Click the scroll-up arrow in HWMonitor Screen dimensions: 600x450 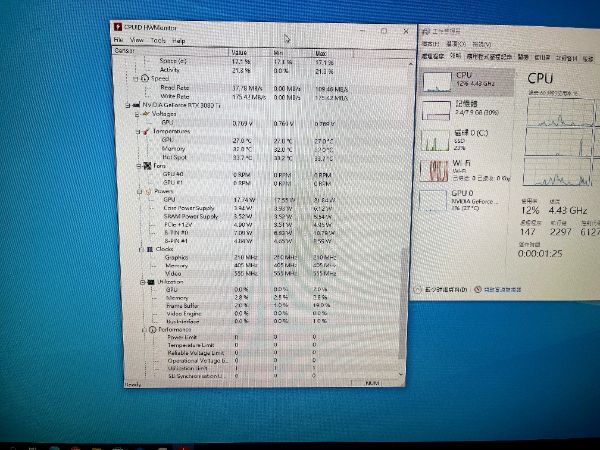point(411,64)
